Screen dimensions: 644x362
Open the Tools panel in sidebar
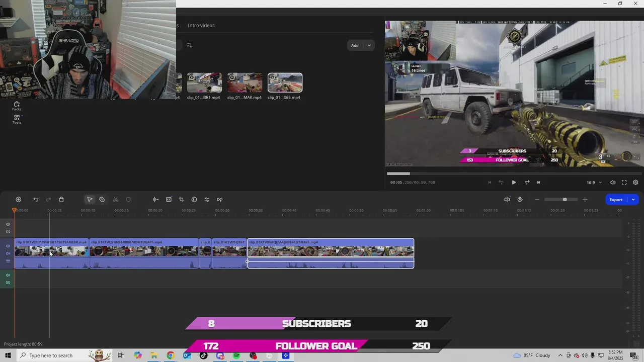[x=17, y=119]
